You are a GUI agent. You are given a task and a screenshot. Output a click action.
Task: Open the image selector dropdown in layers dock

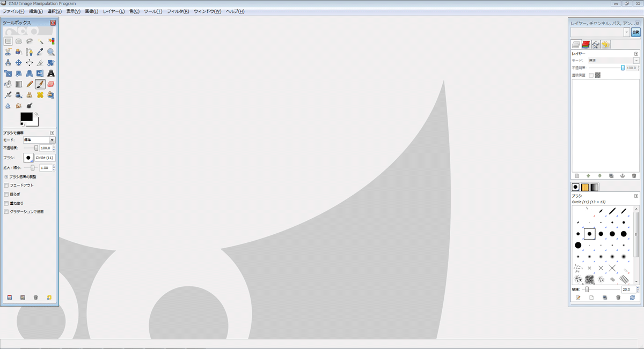[601, 33]
